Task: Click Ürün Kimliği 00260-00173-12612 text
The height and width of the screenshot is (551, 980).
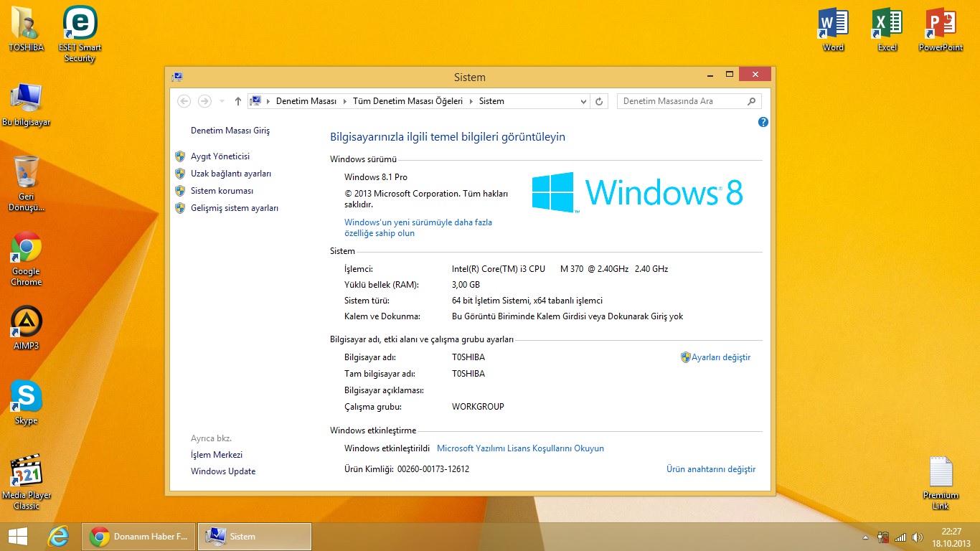Action: [407, 469]
